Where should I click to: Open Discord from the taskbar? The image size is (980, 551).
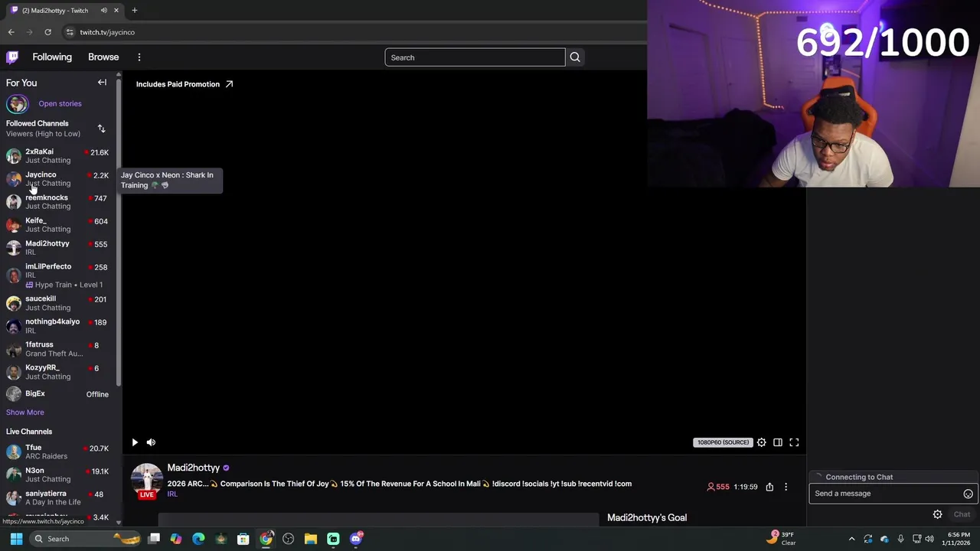[356, 539]
